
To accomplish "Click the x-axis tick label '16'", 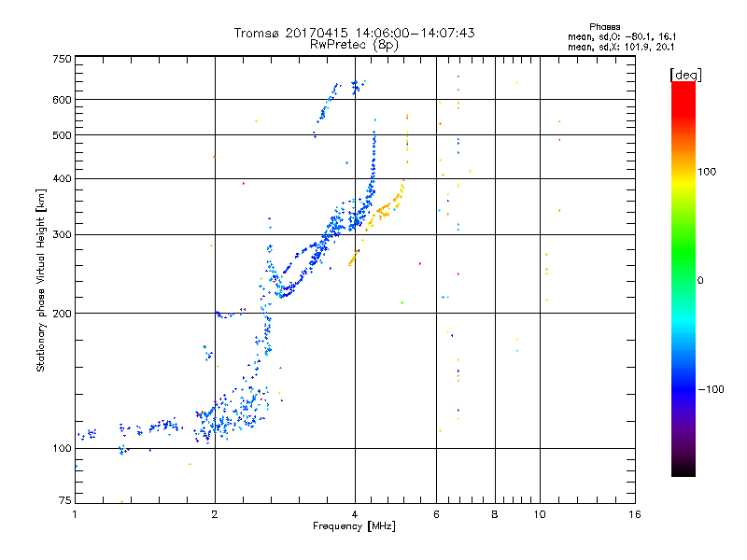I will tap(635, 514).
